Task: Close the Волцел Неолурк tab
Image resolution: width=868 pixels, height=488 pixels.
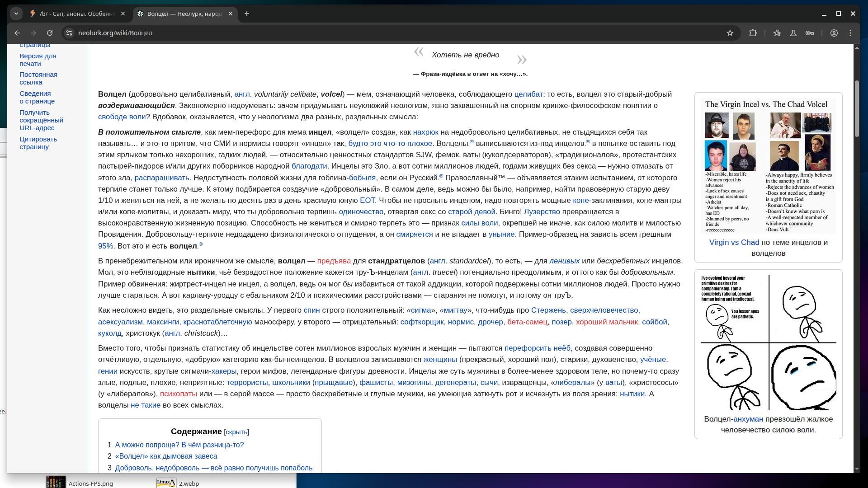Action: pos(231,14)
